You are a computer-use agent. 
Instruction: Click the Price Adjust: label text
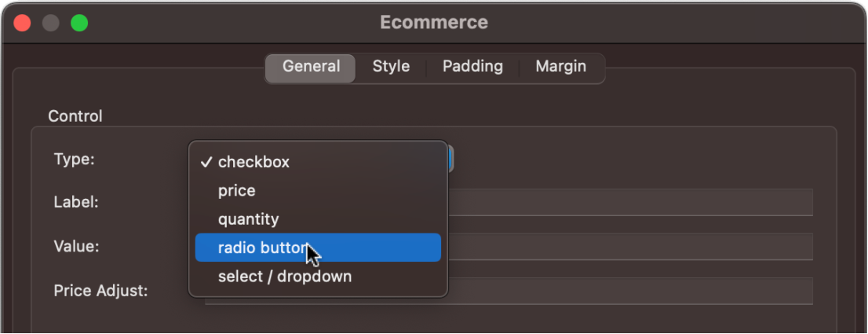tap(100, 291)
